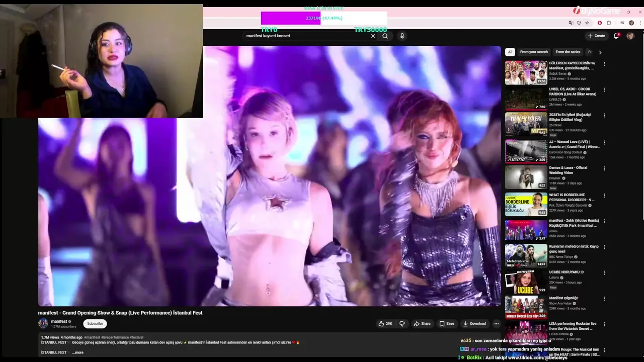The height and width of the screenshot is (362, 644).
Task: Open the manifest channel name link
Action: (x=59, y=321)
